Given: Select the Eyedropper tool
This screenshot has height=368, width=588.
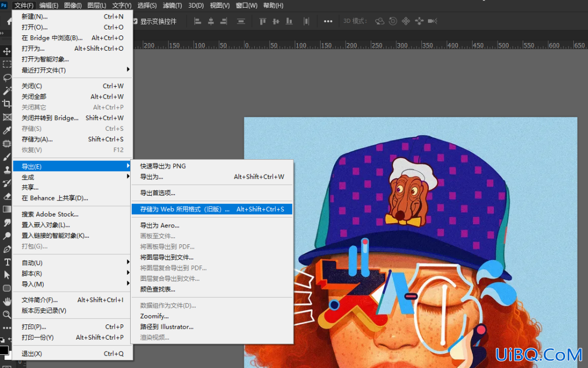Looking at the screenshot, I should coord(7,130).
